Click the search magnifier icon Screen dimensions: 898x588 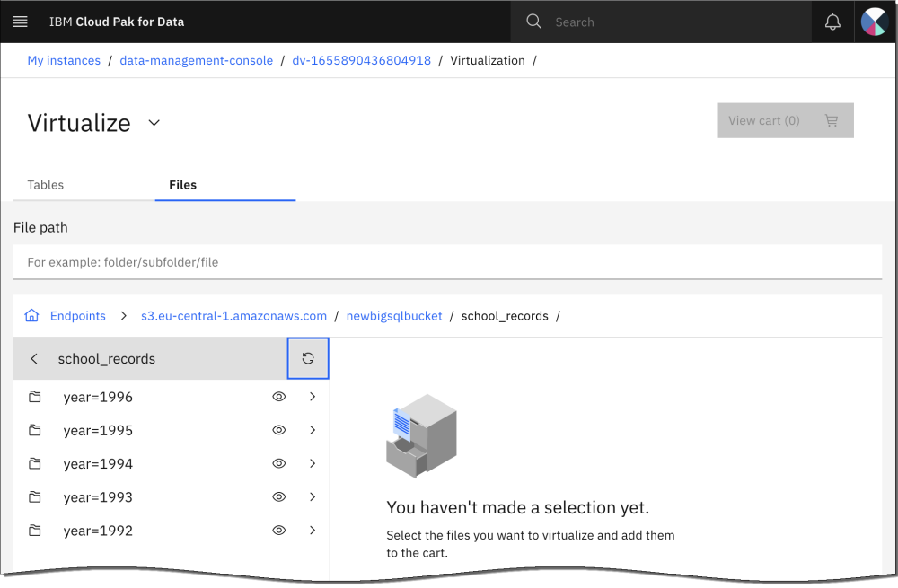(533, 22)
